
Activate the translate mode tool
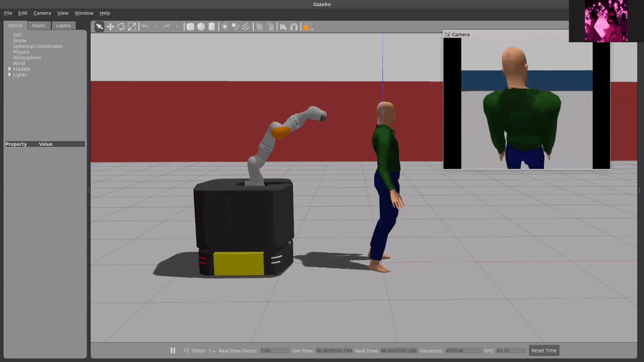point(110,27)
